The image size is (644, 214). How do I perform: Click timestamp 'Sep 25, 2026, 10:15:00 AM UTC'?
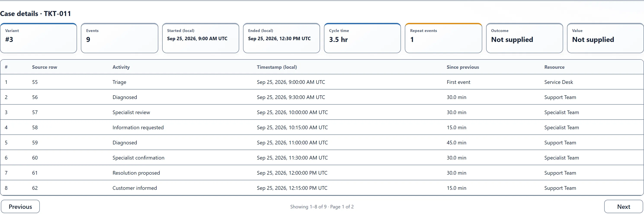(292, 128)
